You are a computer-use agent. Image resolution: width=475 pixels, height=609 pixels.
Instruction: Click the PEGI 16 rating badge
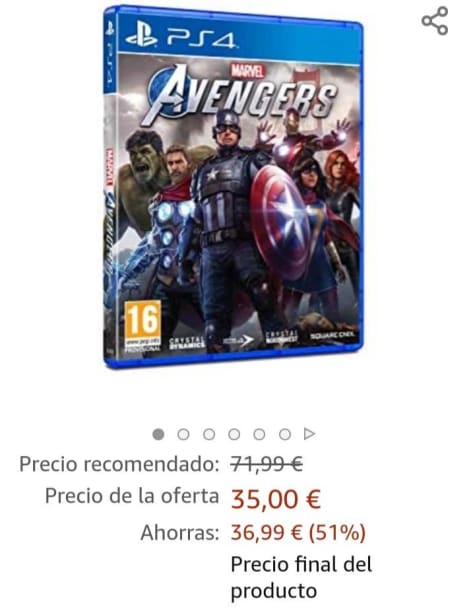143,326
